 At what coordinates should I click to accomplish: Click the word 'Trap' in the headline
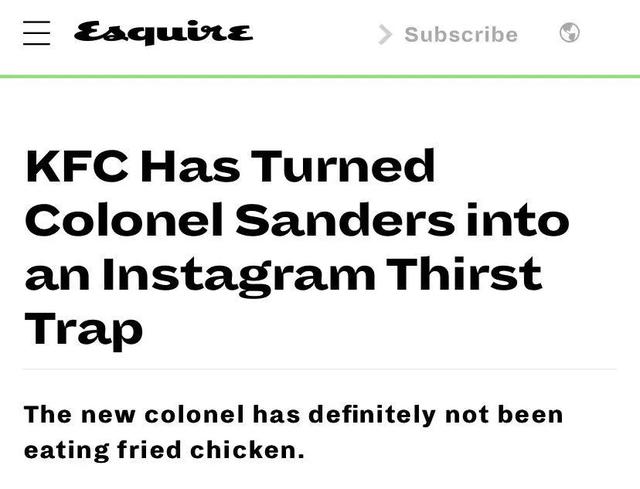pos(83,328)
